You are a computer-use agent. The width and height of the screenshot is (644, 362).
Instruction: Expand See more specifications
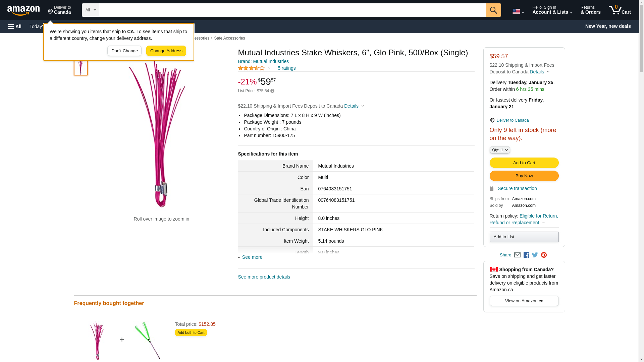tap(252, 257)
